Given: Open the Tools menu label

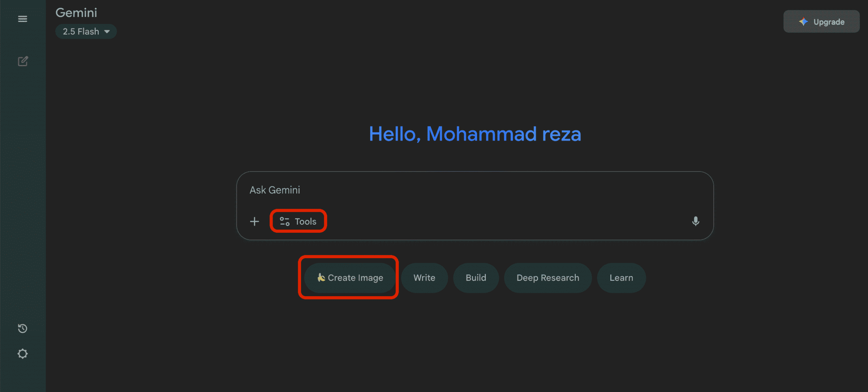Looking at the screenshot, I should point(305,222).
